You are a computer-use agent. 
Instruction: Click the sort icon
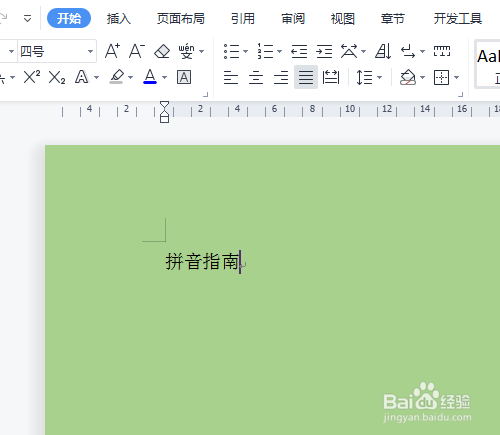(x=383, y=51)
